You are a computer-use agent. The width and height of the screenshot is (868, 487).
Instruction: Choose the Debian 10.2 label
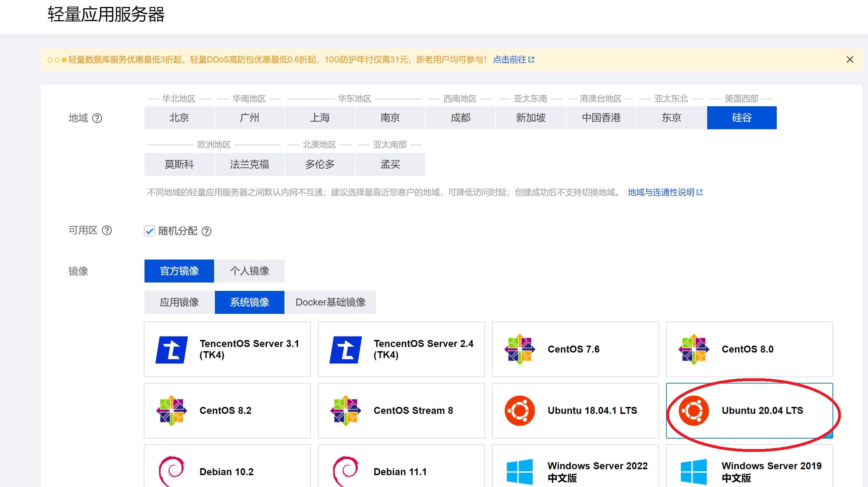[226, 472]
